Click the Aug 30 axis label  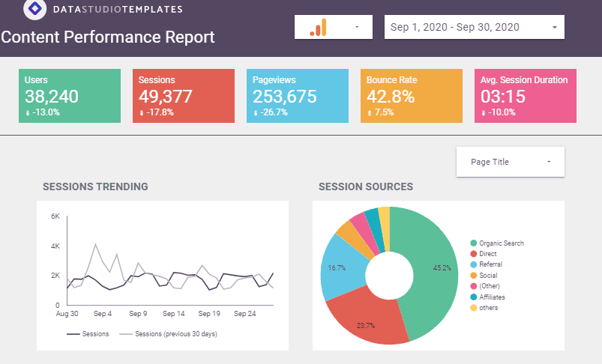coord(67,314)
